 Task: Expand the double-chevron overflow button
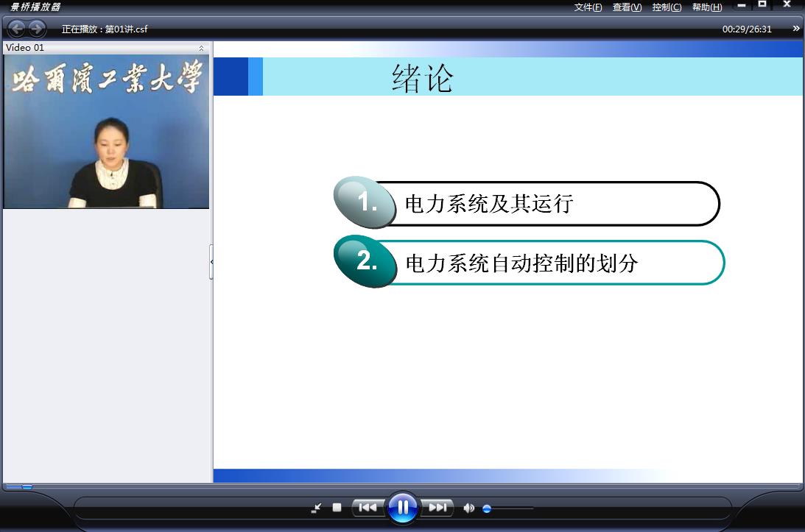(x=795, y=29)
